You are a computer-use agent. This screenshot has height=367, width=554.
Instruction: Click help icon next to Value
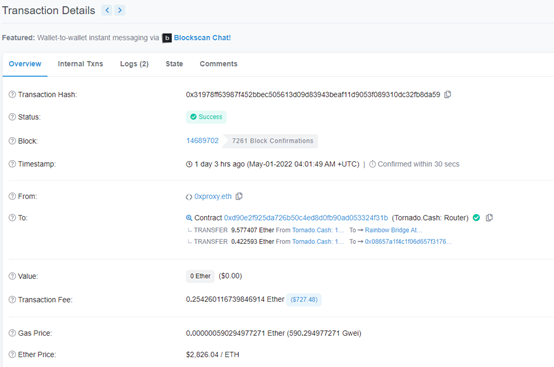tap(12, 276)
